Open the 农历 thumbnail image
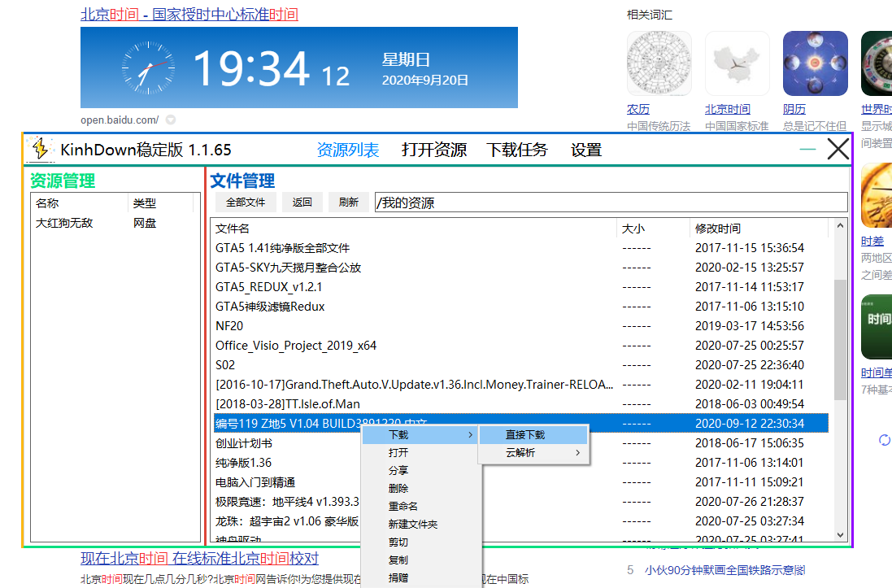 coord(659,63)
